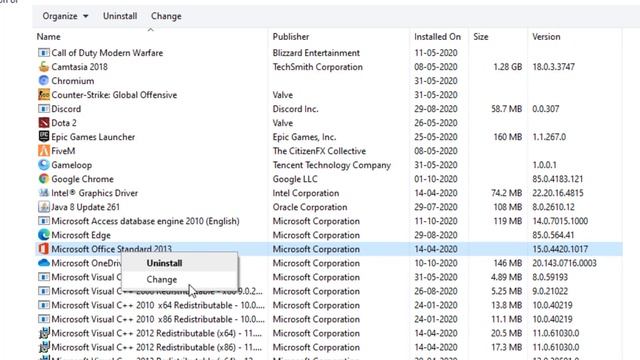
Task: Click the Discord Inc. publisher cell
Action: [296, 109]
